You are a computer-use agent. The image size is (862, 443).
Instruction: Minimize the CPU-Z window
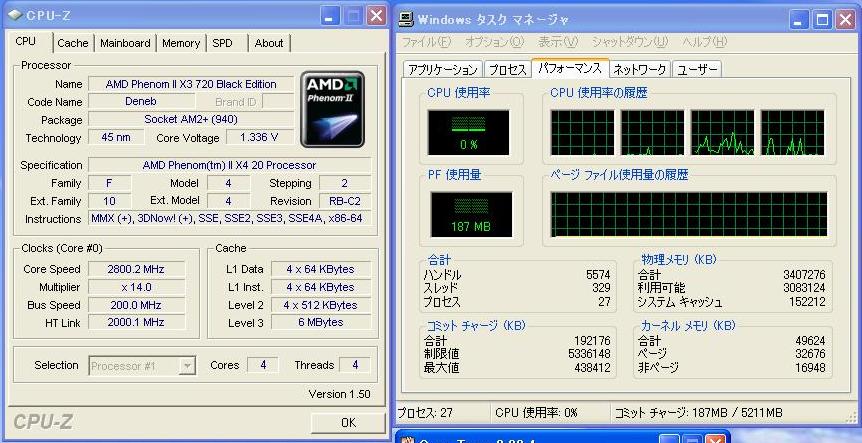pos(329,16)
